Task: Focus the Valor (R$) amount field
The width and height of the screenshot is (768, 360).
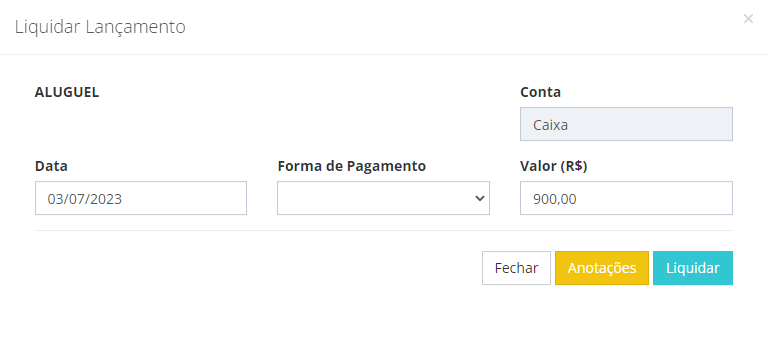Action: pyautogui.click(x=626, y=198)
